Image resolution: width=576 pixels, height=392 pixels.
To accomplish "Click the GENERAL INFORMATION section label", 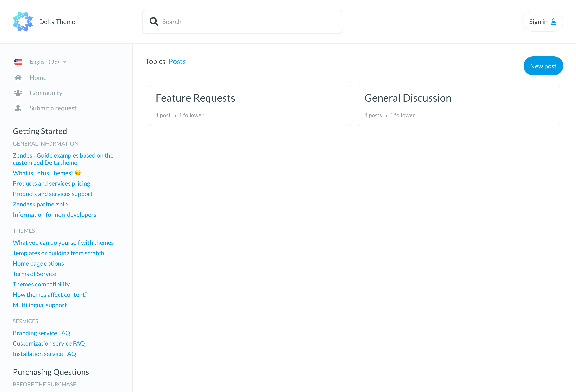I will click(x=46, y=144).
